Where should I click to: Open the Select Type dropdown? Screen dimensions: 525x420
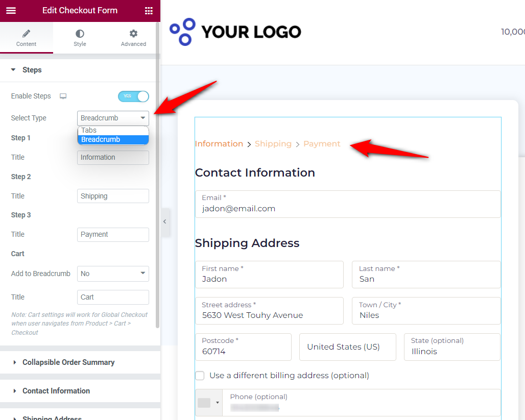(113, 118)
